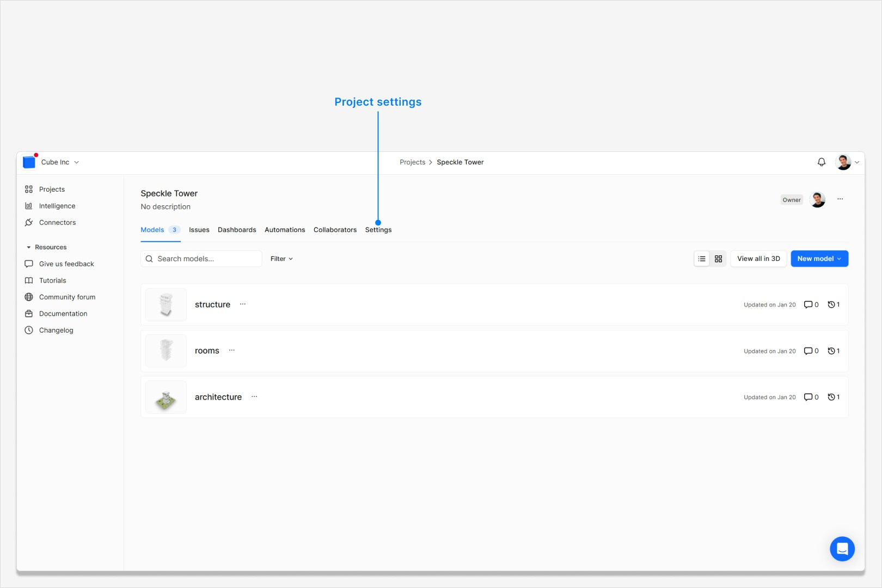View the Changelog
This screenshot has width=882, height=588.
coord(56,330)
